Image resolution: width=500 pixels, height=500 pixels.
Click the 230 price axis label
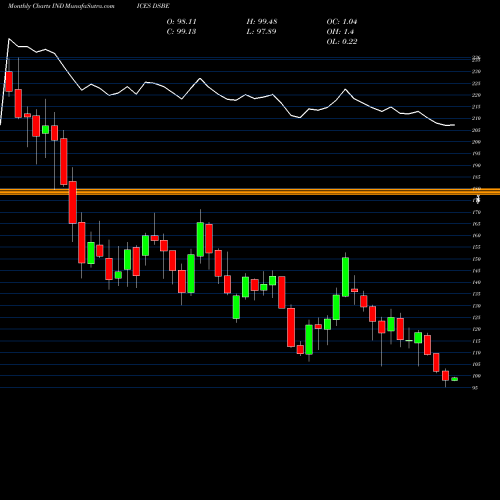(476, 72)
